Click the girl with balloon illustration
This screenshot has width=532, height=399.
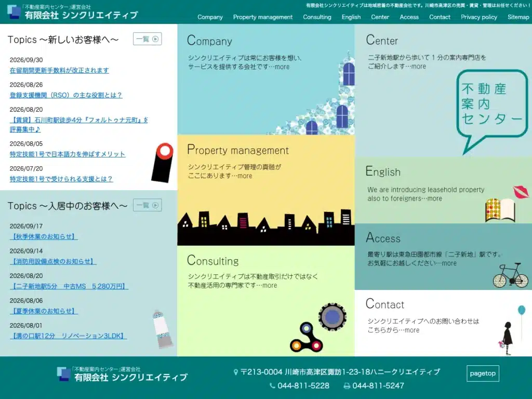point(512,330)
